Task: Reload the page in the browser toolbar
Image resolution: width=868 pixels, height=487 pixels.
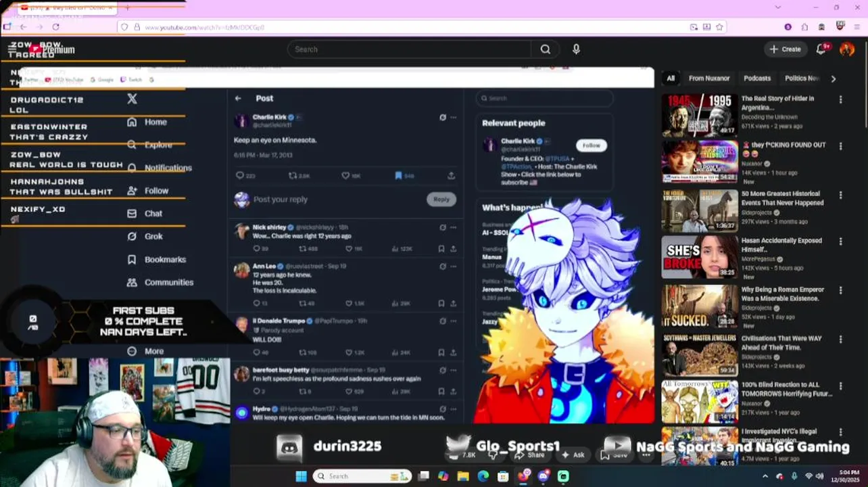Action: 55,27
